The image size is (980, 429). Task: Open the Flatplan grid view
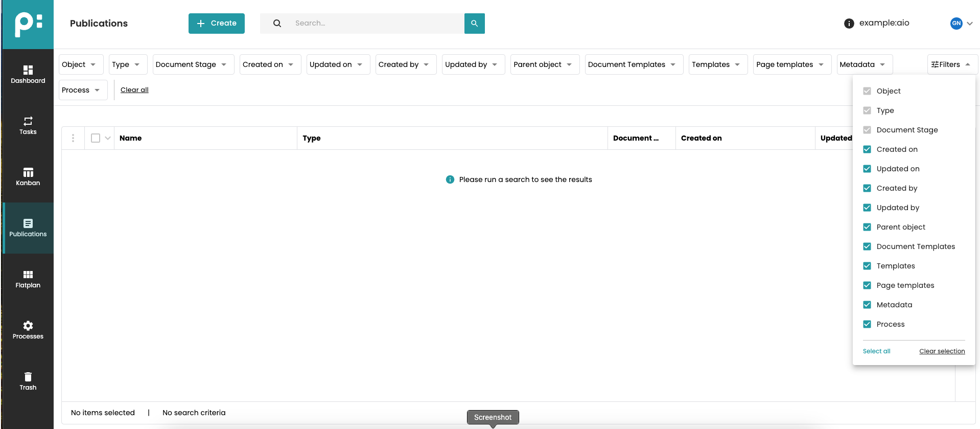(28, 279)
